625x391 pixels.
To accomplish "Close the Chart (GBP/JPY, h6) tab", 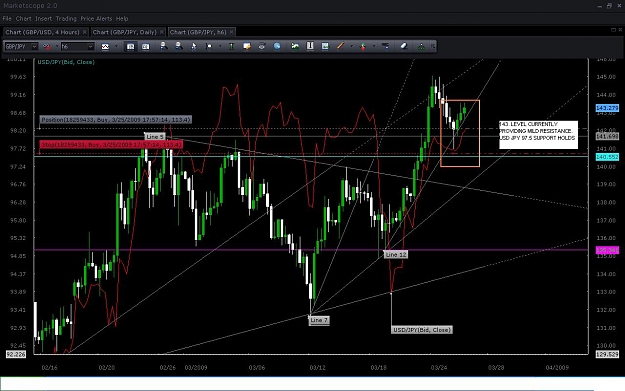I will click(x=232, y=32).
